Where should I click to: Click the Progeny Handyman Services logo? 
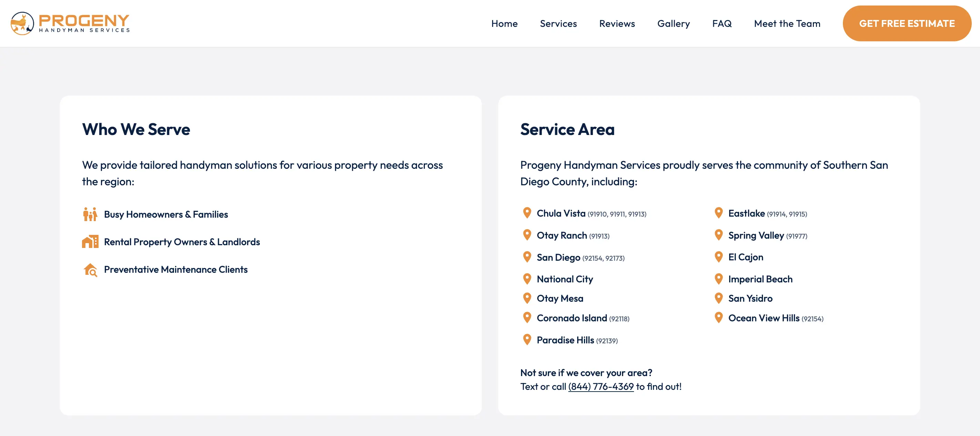[70, 23]
